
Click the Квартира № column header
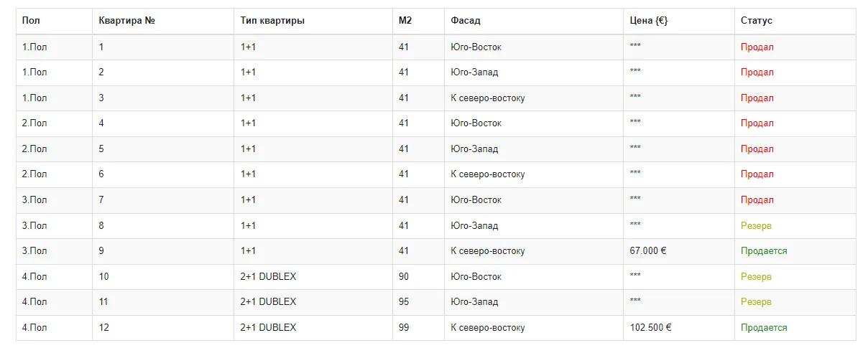coord(163,21)
